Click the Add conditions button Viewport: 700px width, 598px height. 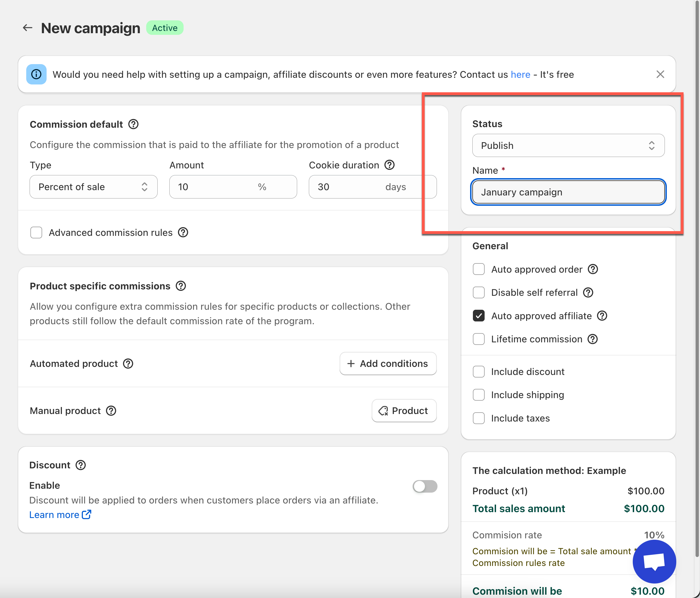tap(388, 364)
